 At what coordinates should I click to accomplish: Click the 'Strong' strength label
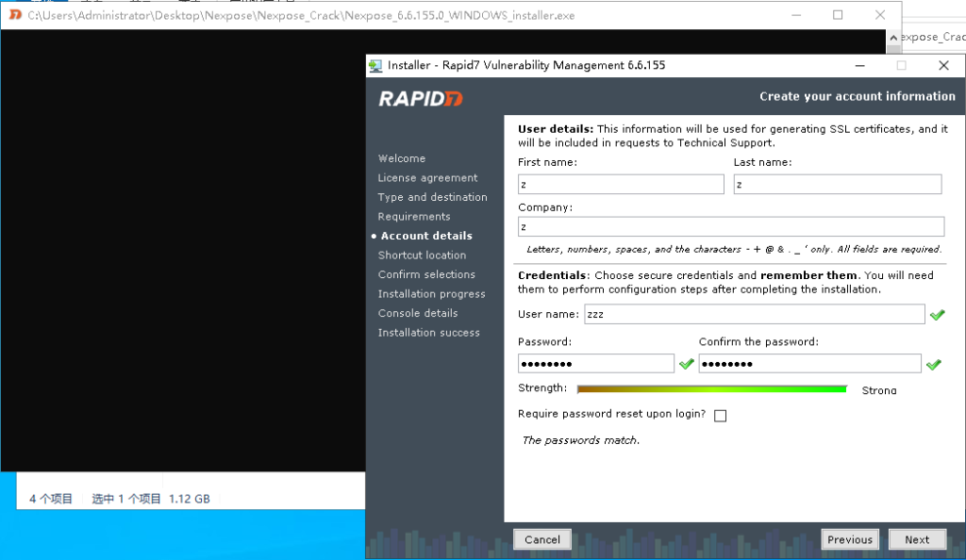click(x=879, y=390)
